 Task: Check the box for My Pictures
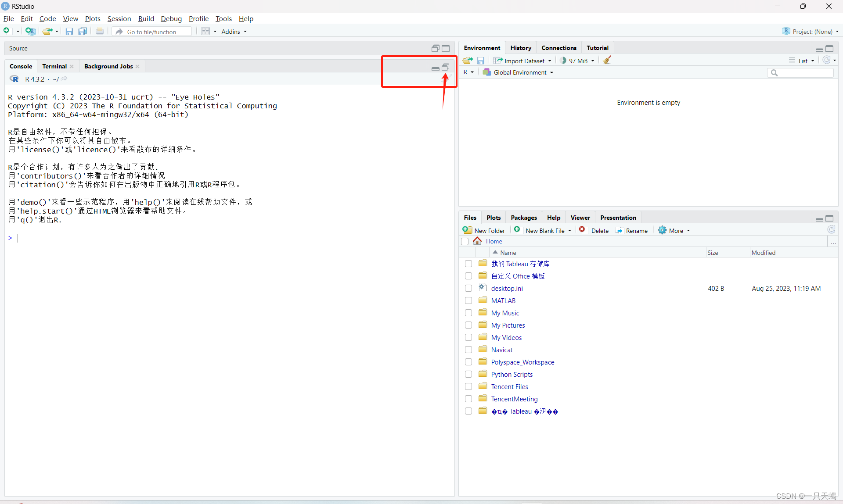pos(468,325)
